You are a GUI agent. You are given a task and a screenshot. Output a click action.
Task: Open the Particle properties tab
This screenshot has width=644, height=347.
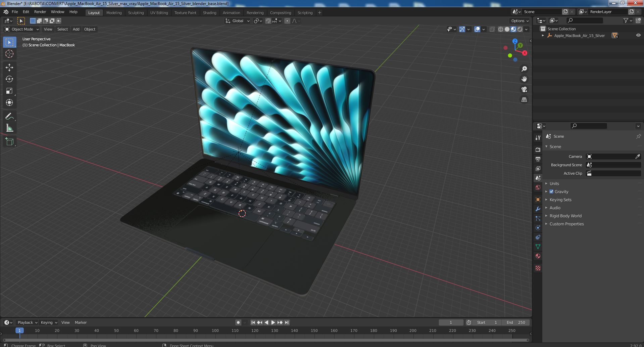pos(538,218)
